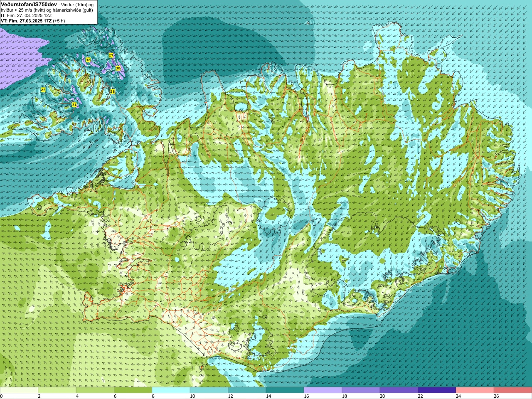The width and height of the screenshot is (532, 399).
Task: Select the medium purple 18–20 legend swatch
Action: tap(361, 390)
